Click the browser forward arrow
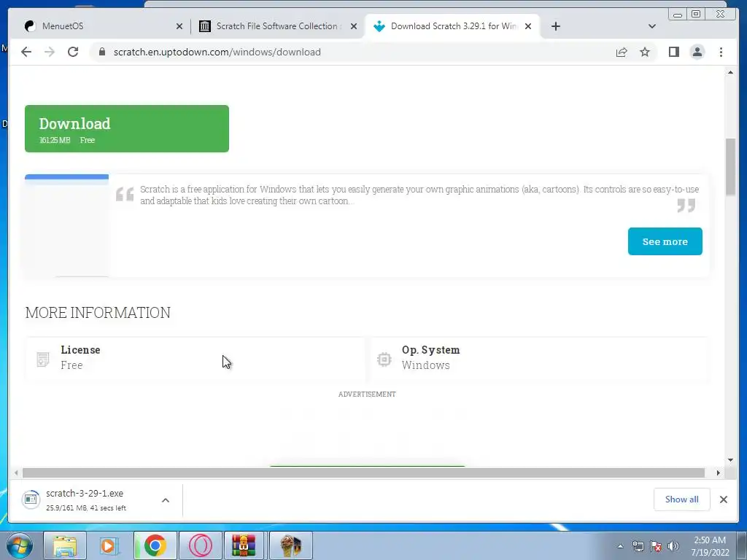747x560 pixels. pyautogui.click(x=50, y=52)
